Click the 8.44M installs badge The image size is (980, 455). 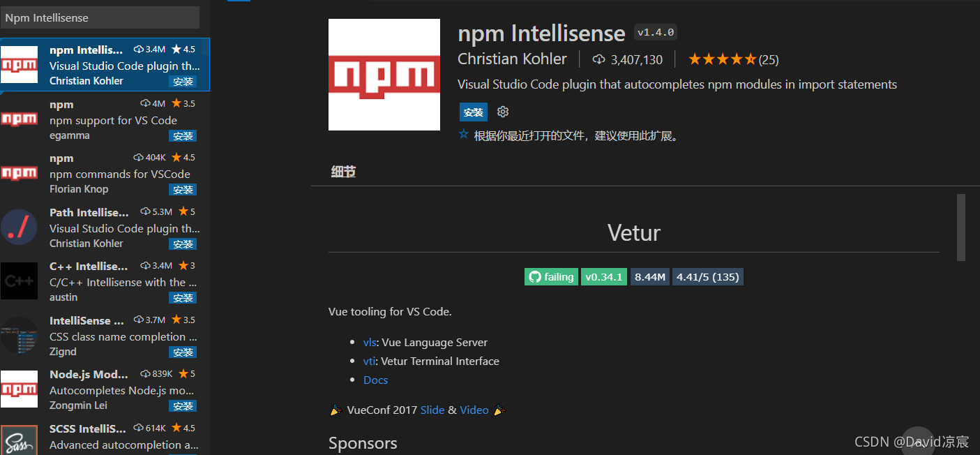click(650, 277)
